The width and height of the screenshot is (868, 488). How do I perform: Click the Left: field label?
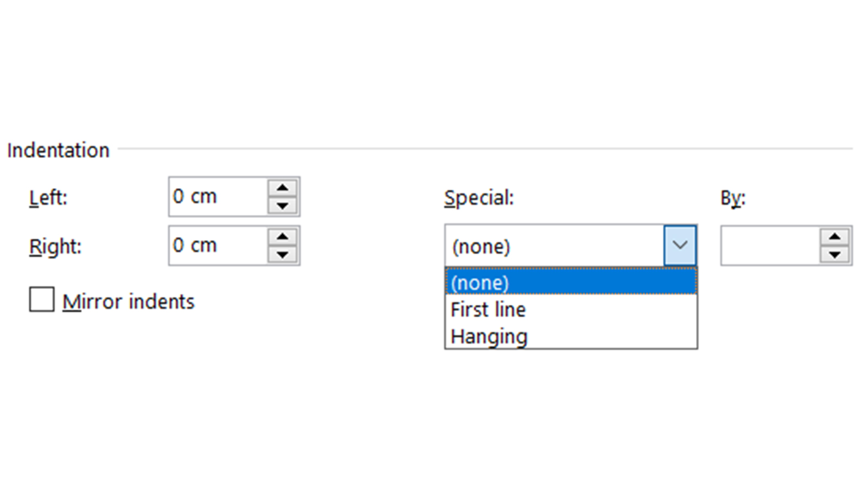(48, 197)
